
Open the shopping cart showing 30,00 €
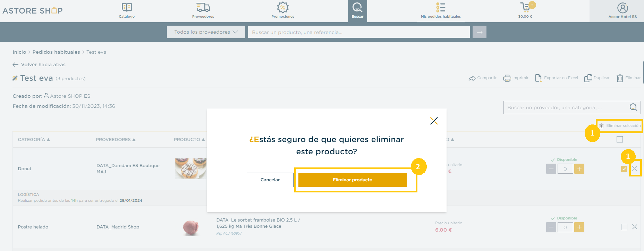[525, 10]
